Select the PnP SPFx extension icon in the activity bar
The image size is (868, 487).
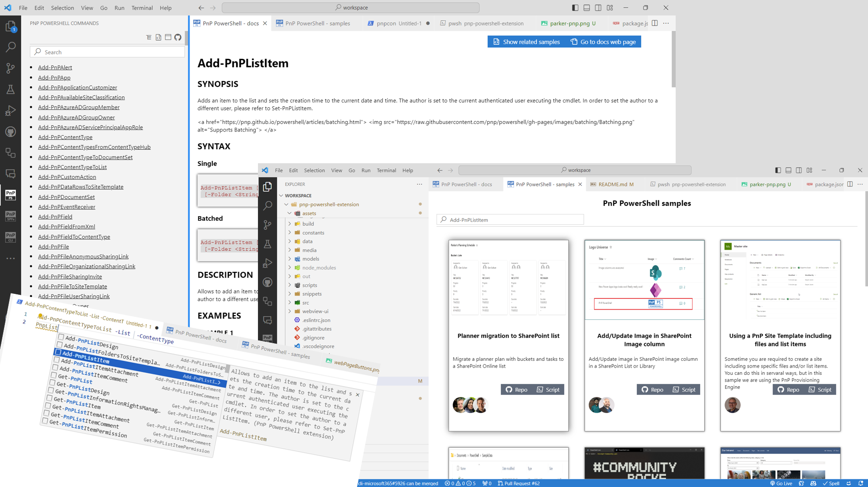[10, 216]
